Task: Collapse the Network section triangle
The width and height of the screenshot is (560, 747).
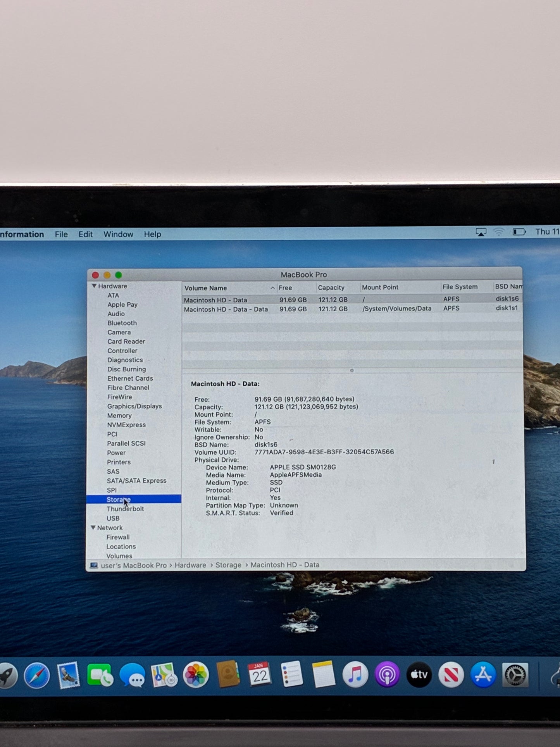Action: (x=93, y=528)
